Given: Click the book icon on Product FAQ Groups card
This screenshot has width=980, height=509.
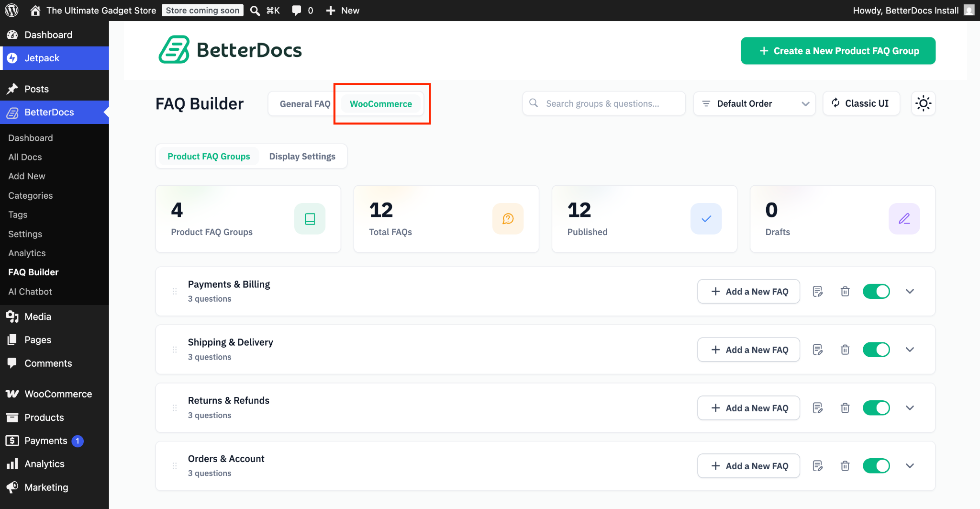Looking at the screenshot, I should click(310, 219).
